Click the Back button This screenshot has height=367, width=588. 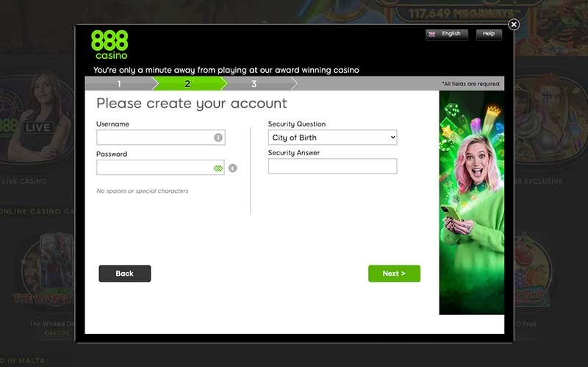click(125, 274)
